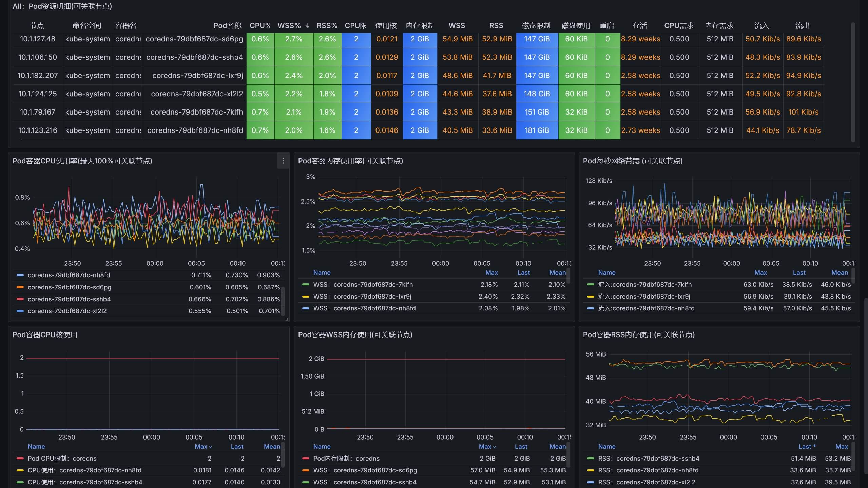868x488 pixels.
Task: Toggle coredns-79dbf687dc-sshb4 series in CPU usage legend
Action: click(69, 299)
